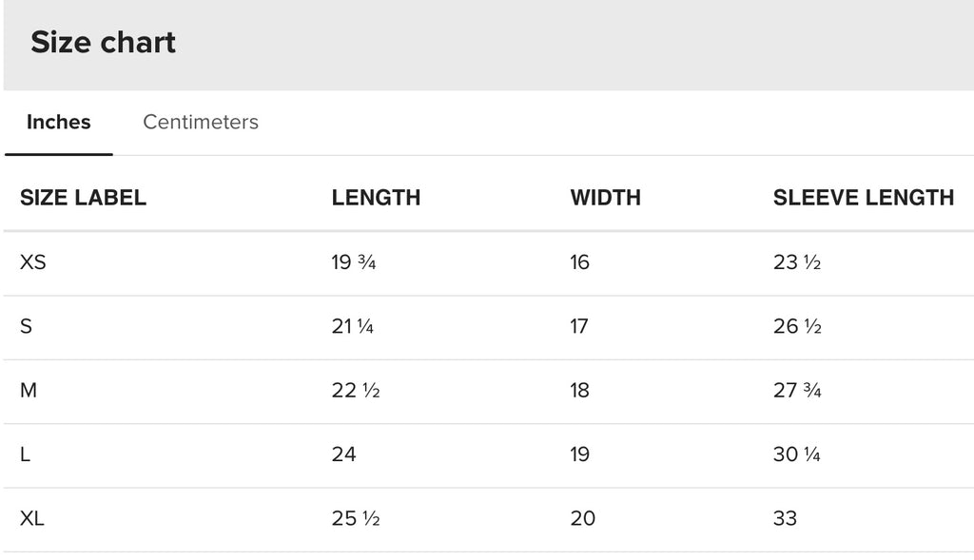Select the Inches tab
The width and height of the screenshot is (974, 560).
pyautogui.click(x=59, y=122)
